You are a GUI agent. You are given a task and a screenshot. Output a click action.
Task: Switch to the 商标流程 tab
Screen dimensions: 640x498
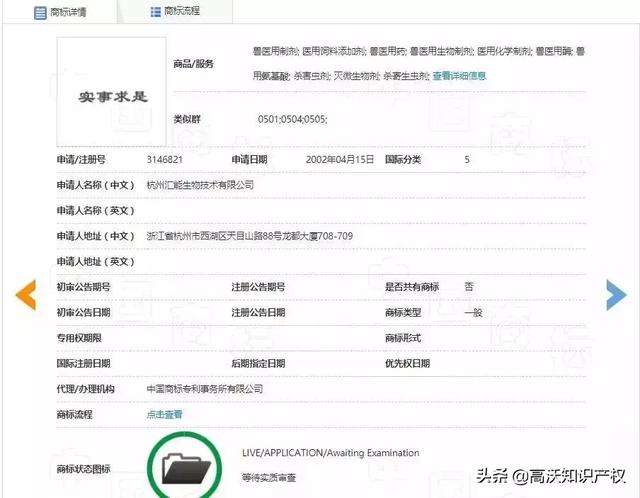tap(176, 11)
